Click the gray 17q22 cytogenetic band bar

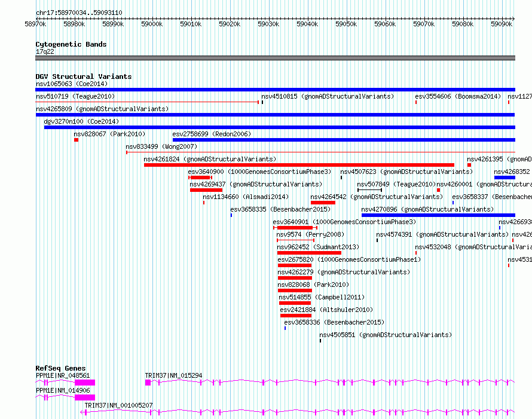click(275, 58)
